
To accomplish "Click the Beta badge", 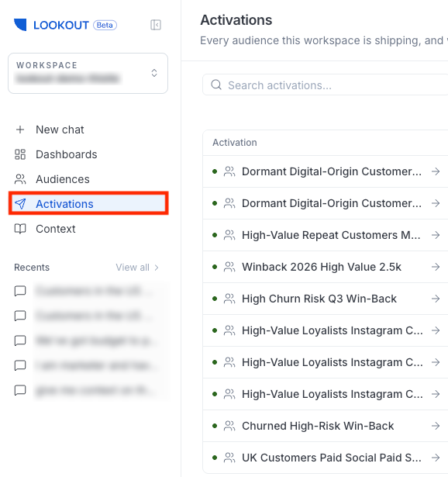I will pyautogui.click(x=105, y=26).
